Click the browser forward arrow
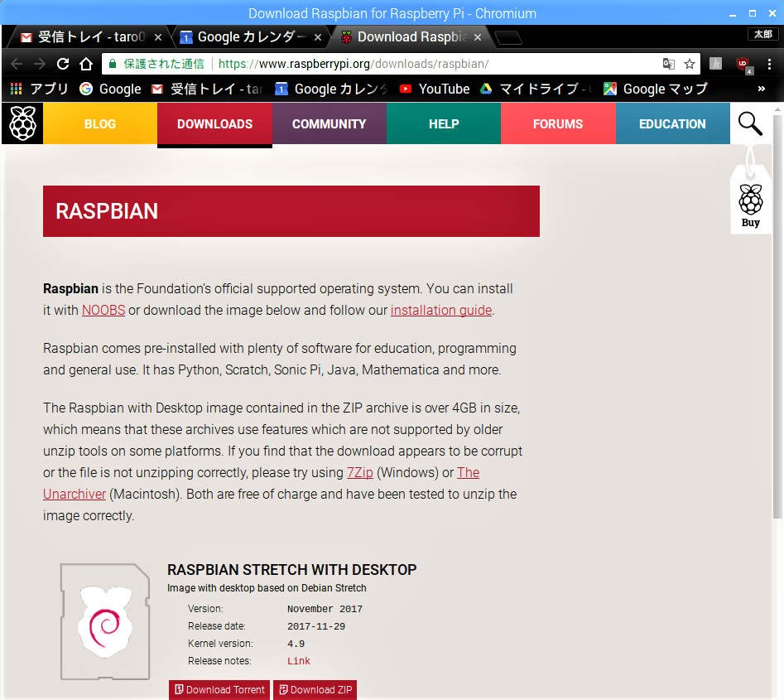This screenshot has height=700, width=784. pyautogui.click(x=40, y=64)
